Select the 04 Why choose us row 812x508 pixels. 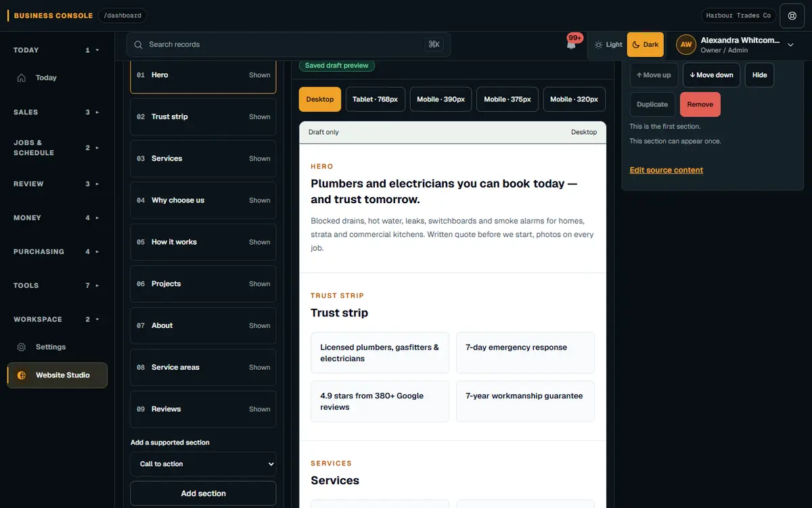[203, 200]
